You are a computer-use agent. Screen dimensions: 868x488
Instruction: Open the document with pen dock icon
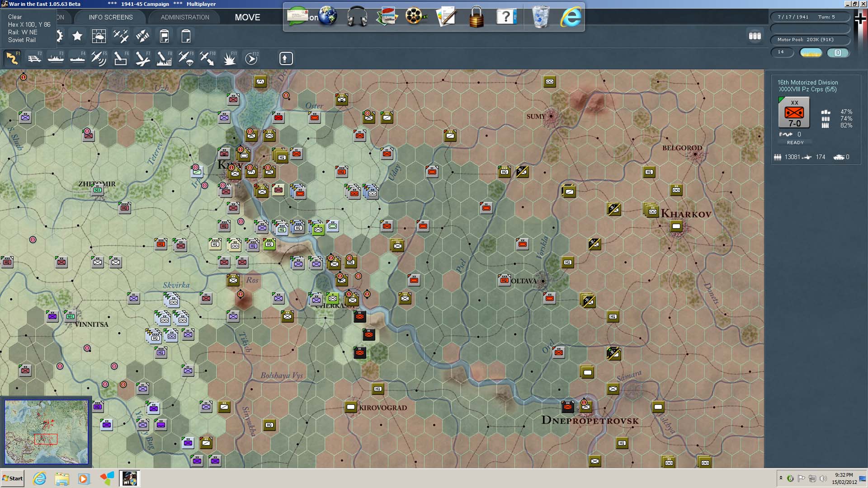446,17
